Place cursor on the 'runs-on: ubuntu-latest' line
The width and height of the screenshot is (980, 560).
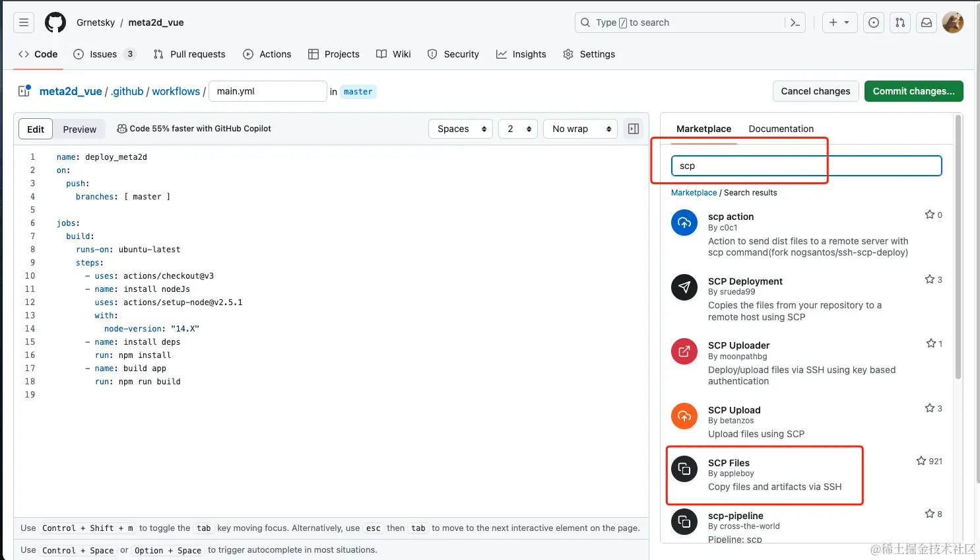128,250
